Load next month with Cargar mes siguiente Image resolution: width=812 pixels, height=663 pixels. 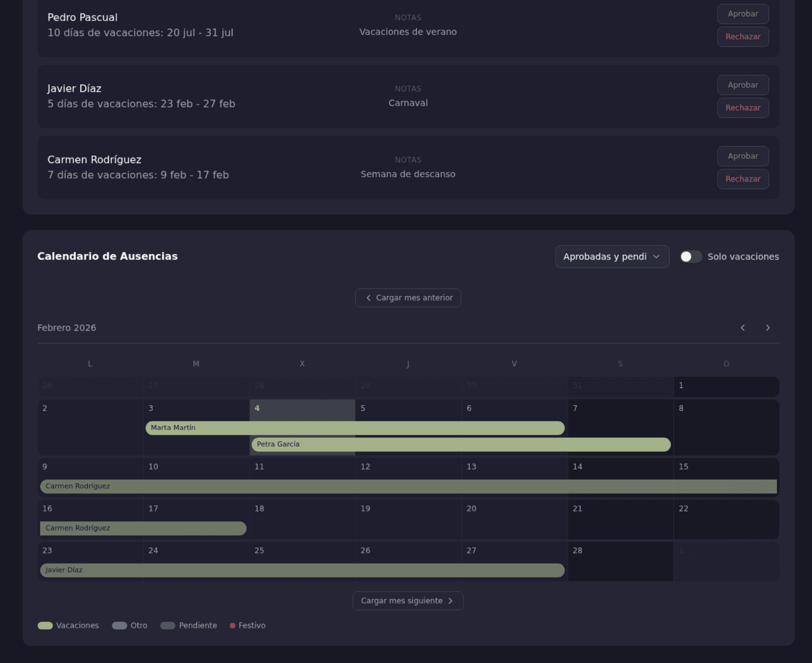pyautogui.click(x=408, y=601)
